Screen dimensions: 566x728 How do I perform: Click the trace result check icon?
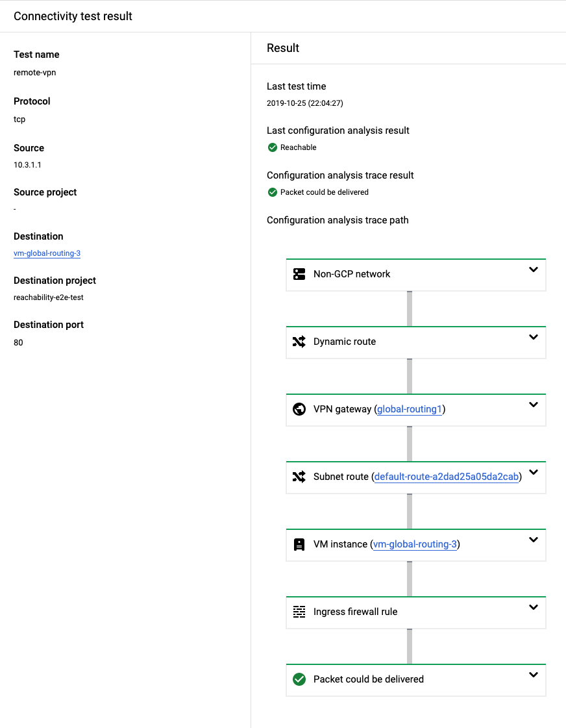273,192
